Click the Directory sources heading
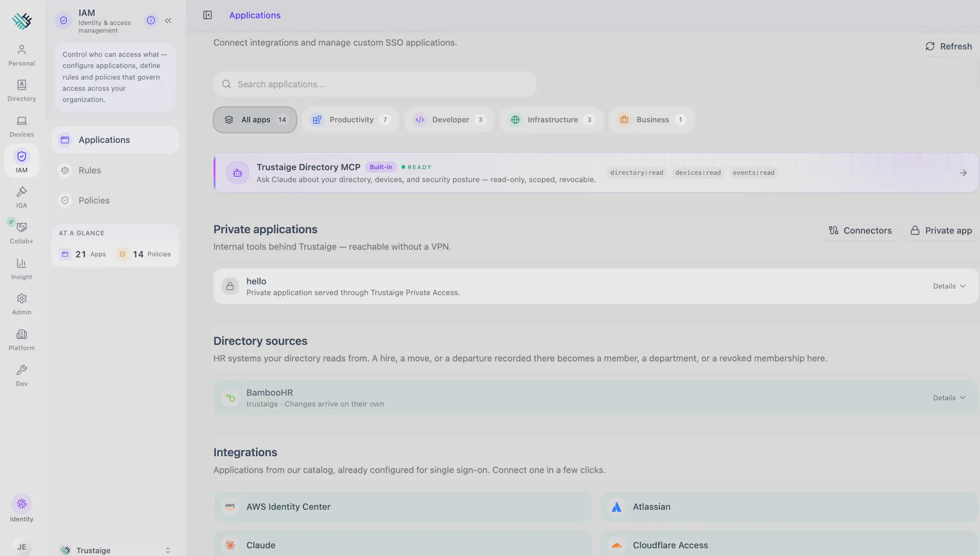 (260, 341)
